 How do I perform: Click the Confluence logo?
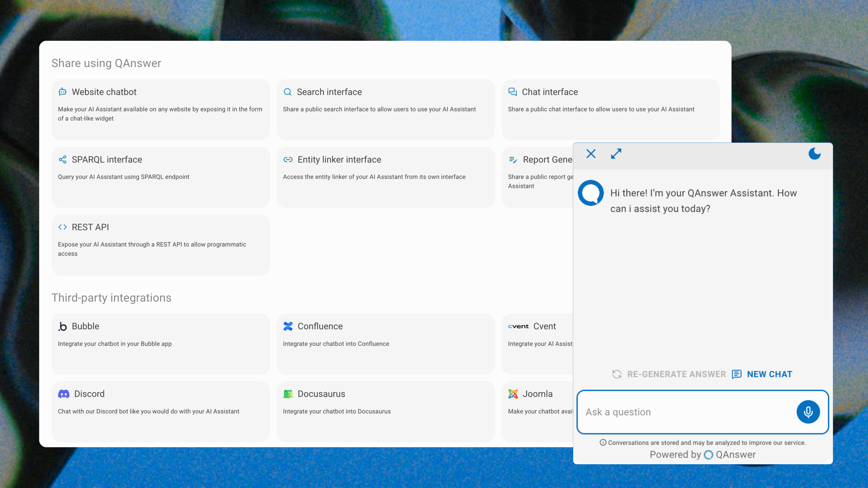pos(288,326)
